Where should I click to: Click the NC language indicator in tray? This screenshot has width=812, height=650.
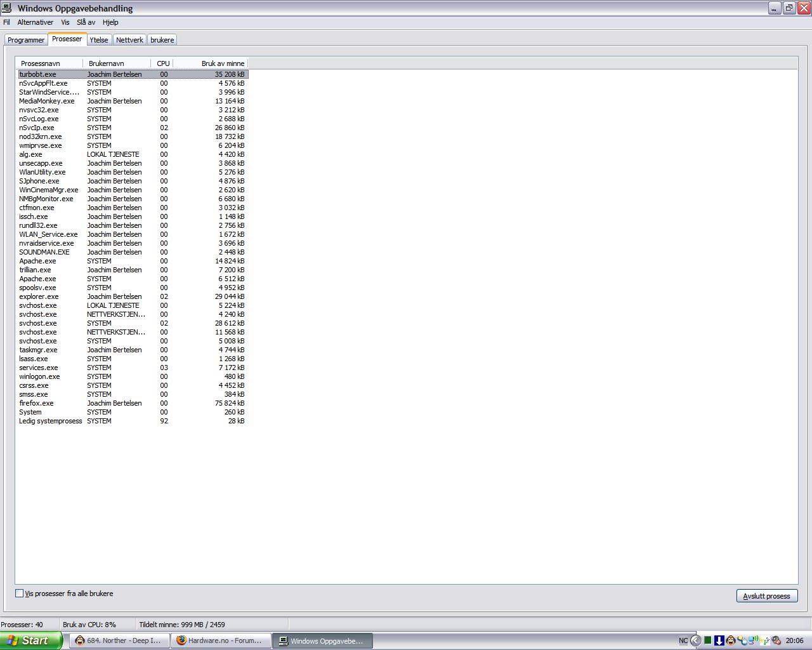coord(683,641)
